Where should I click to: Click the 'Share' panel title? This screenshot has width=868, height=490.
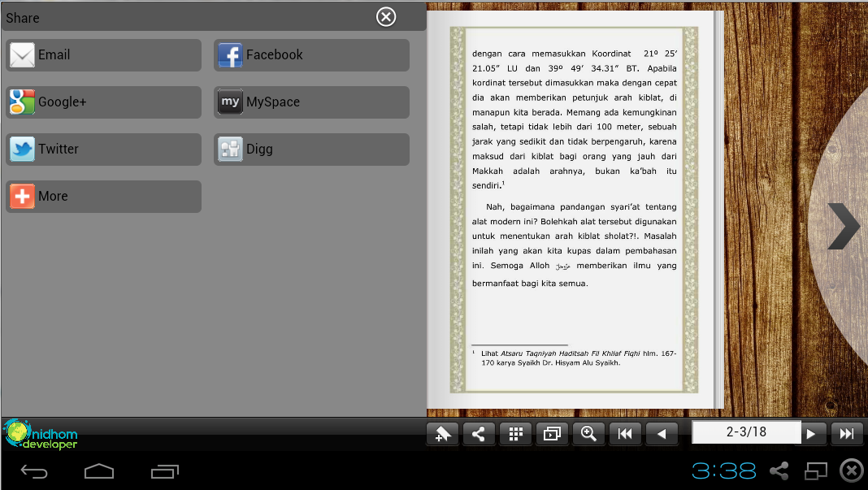pos(23,18)
